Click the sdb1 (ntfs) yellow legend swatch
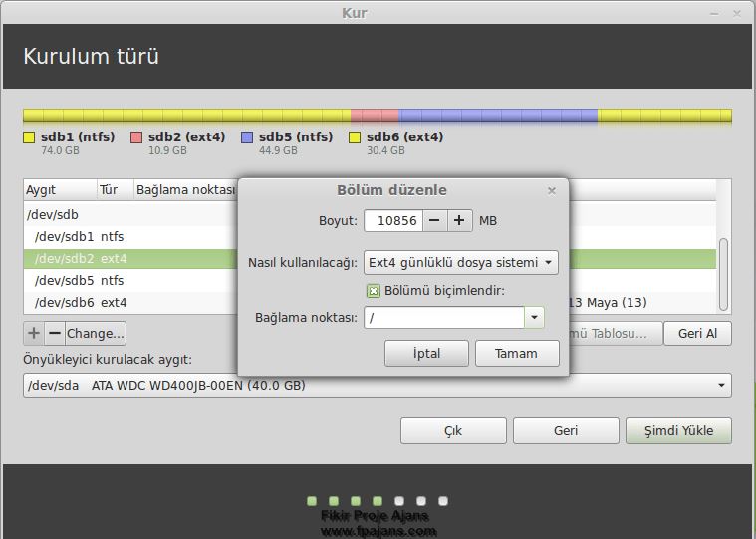The image size is (756, 539). coord(29,137)
